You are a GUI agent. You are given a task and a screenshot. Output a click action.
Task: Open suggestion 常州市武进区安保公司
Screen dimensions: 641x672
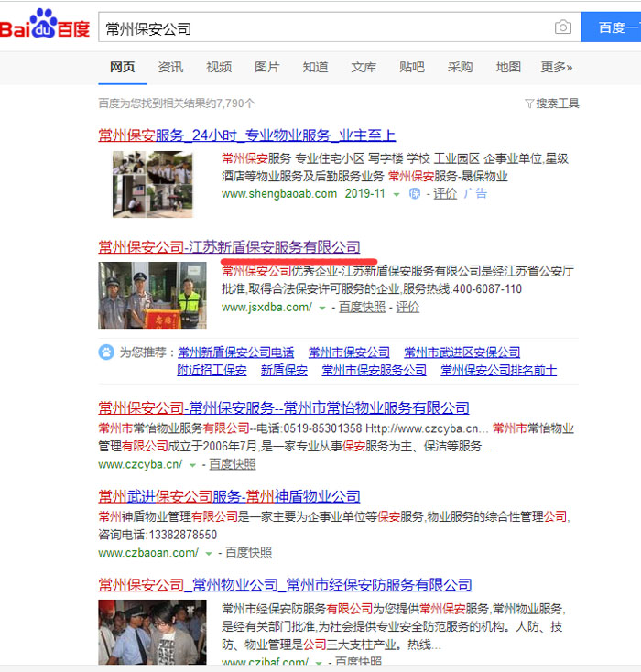click(x=462, y=352)
